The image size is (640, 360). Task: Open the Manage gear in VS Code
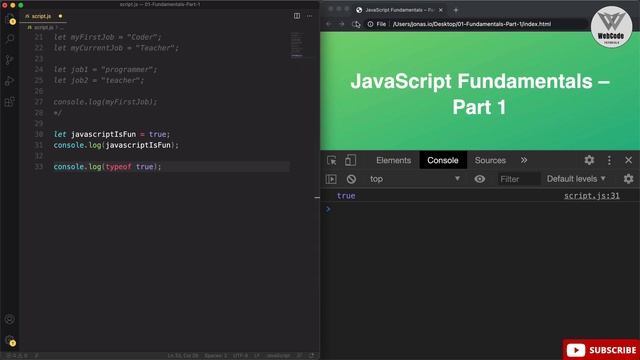(x=10, y=340)
